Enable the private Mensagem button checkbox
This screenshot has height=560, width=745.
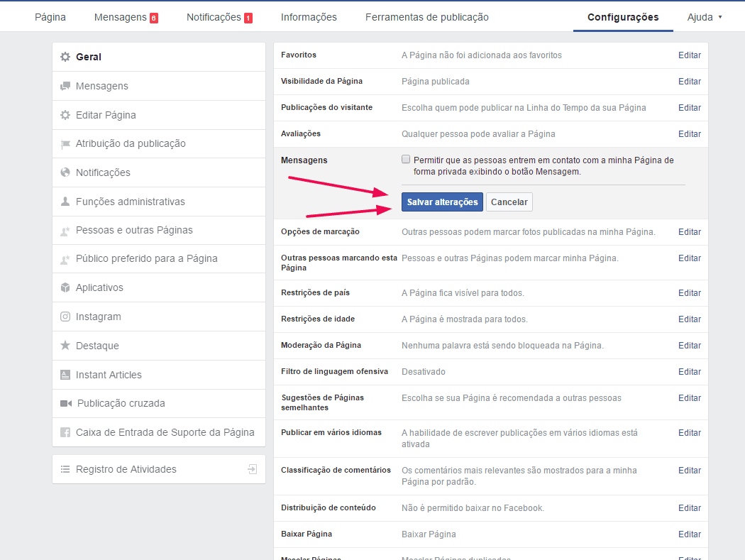tap(406, 159)
